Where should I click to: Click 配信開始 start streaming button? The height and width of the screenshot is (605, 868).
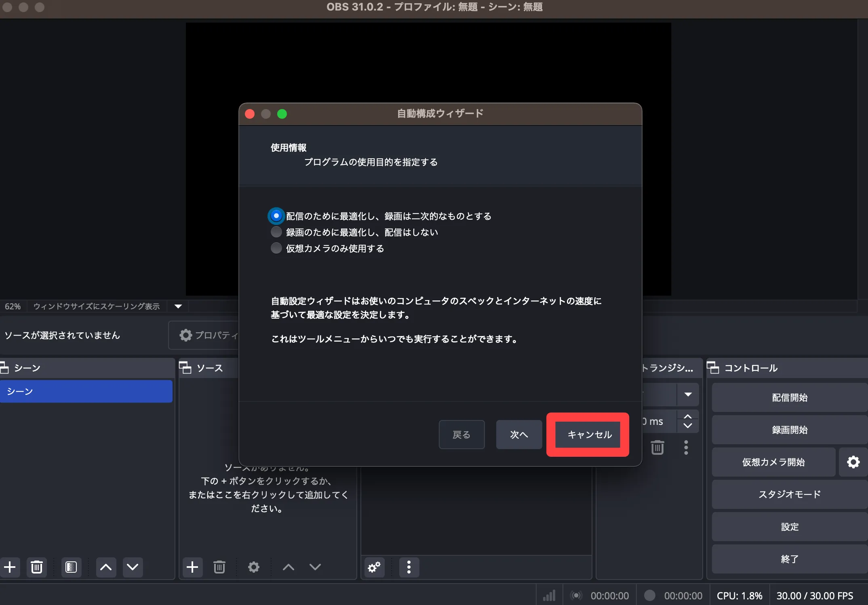pyautogui.click(x=790, y=398)
